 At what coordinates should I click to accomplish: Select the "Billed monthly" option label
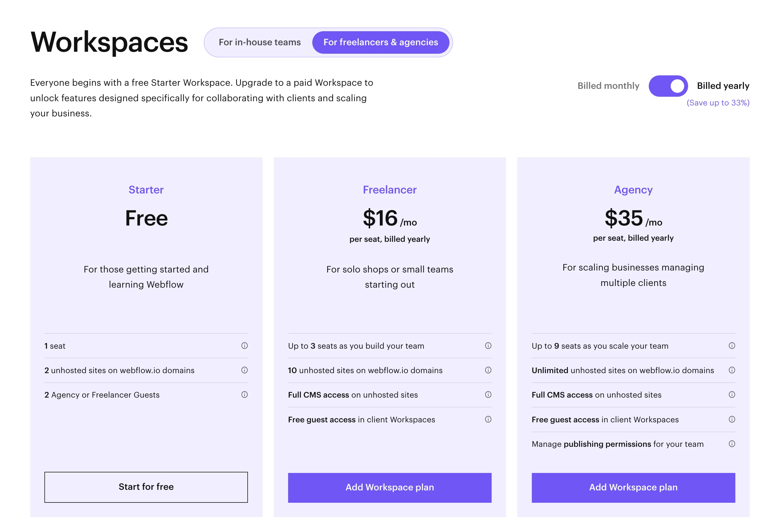point(608,86)
